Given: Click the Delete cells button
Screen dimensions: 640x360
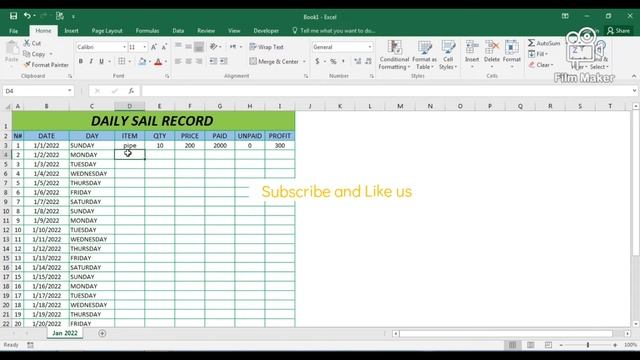Looking at the screenshot, I should click(x=492, y=54).
